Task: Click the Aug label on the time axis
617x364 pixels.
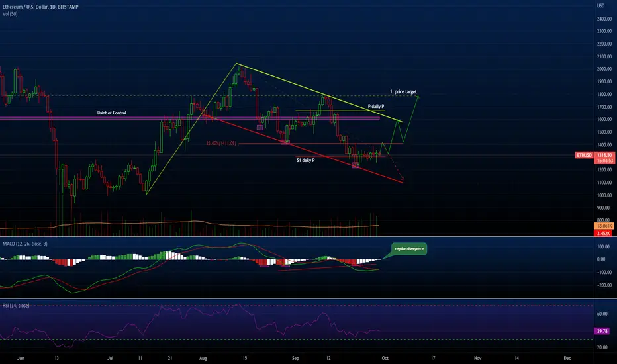Action: 203,358
